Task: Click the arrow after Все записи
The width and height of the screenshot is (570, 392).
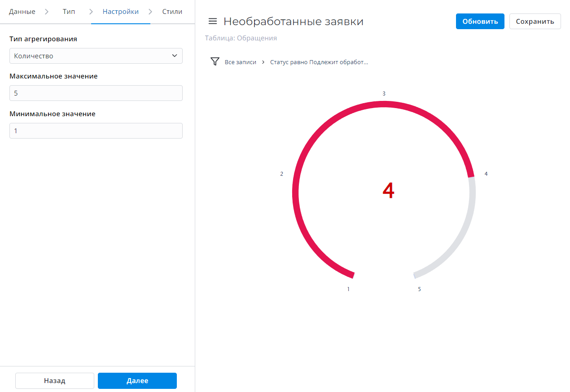Action: coord(263,62)
